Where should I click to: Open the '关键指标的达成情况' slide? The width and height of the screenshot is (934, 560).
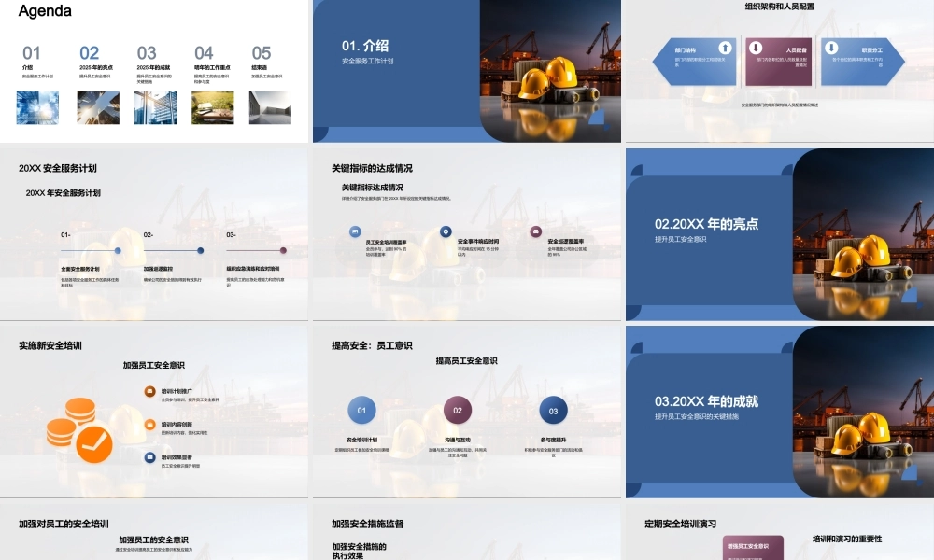tap(466, 234)
